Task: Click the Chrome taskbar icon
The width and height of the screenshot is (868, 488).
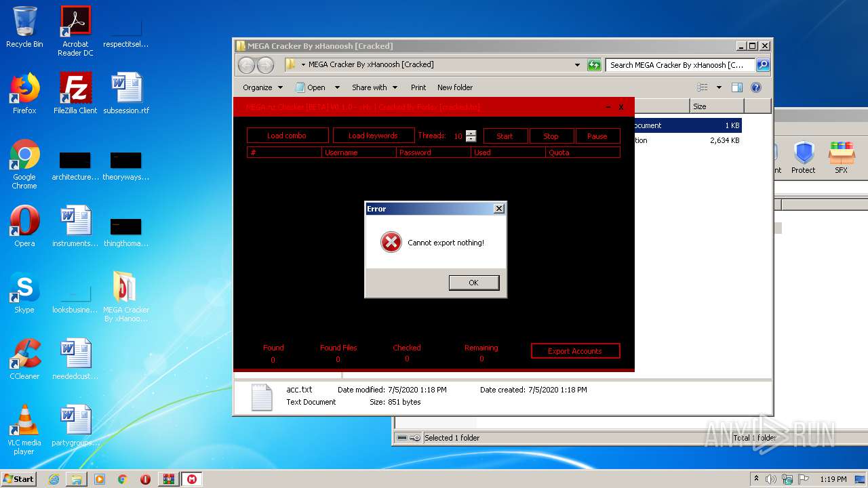Action: click(123, 479)
